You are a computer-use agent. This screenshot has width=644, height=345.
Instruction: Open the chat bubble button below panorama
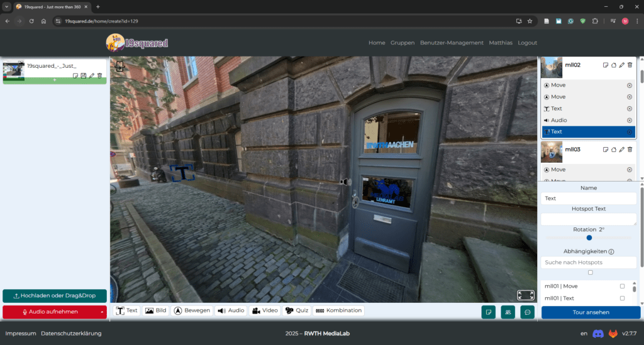click(527, 312)
